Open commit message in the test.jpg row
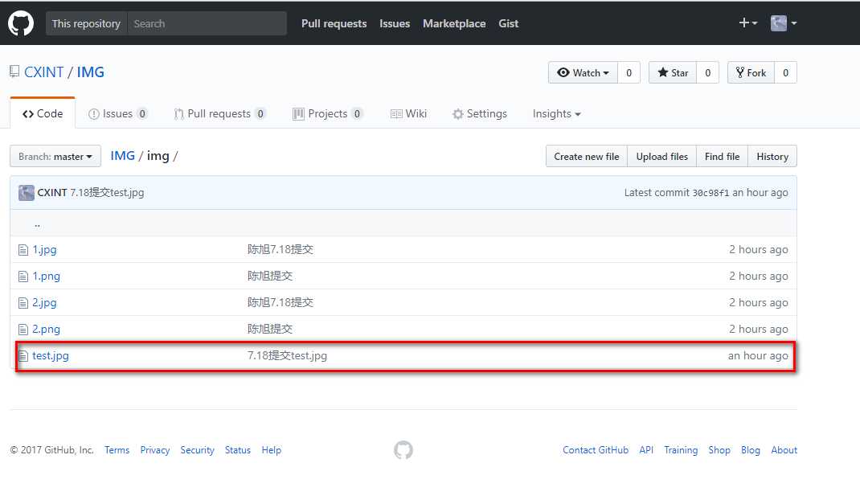Screen dimensions: 860x504 287,355
